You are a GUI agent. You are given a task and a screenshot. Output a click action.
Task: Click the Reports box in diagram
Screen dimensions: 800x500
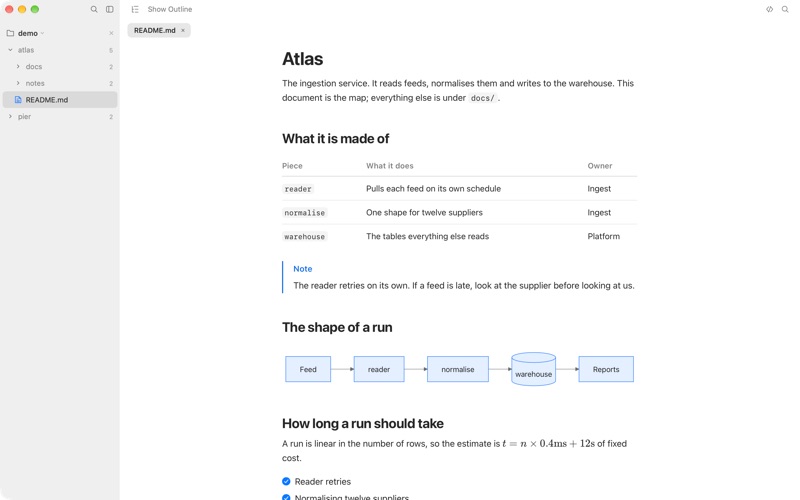(606, 369)
